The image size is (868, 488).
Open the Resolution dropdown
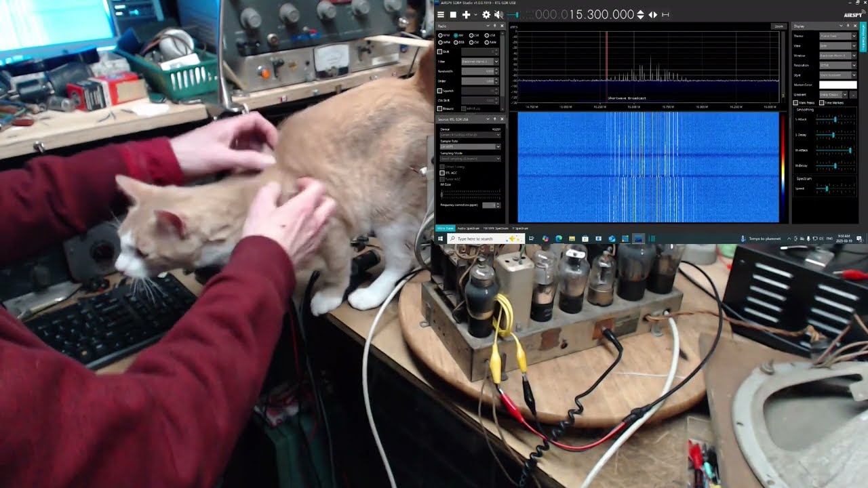pyautogui.click(x=838, y=65)
